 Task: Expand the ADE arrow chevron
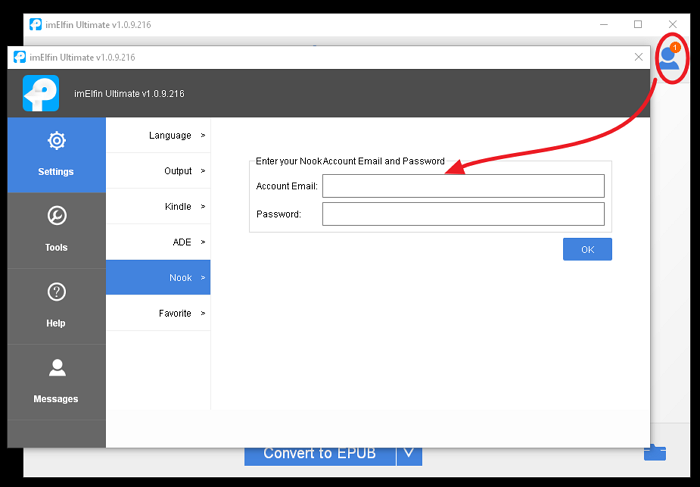tap(203, 242)
